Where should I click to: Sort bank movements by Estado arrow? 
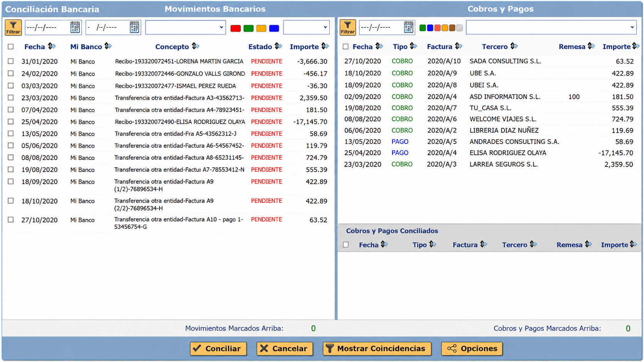tap(278, 47)
